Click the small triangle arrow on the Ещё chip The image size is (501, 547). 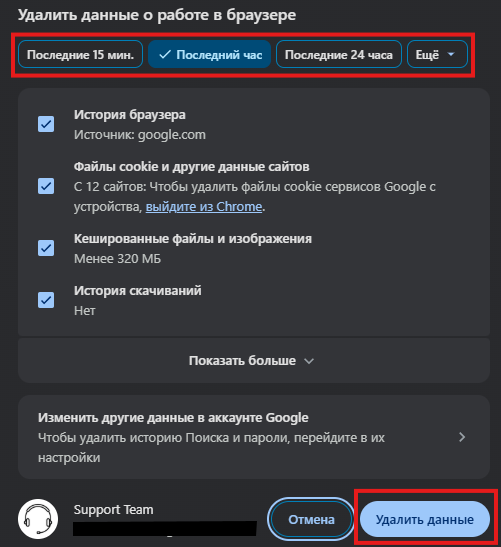pos(451,54)
